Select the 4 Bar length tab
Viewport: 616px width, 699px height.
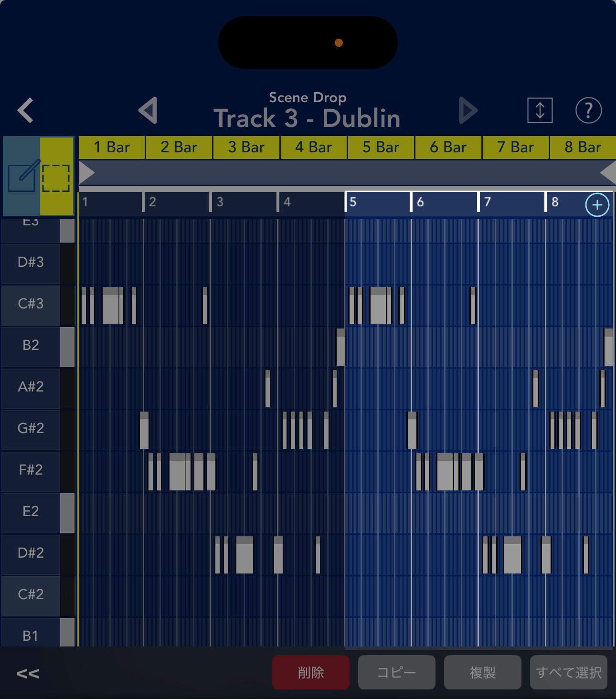coord(313,148)
